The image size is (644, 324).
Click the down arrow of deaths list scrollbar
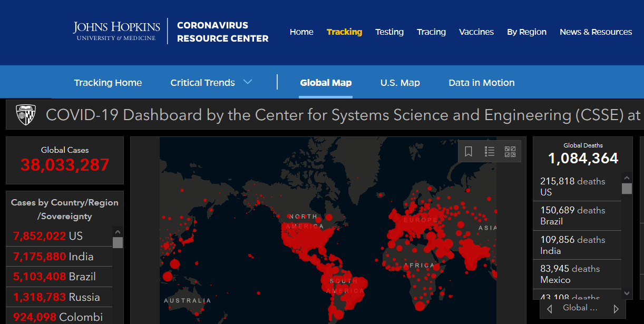coord(627,293)
